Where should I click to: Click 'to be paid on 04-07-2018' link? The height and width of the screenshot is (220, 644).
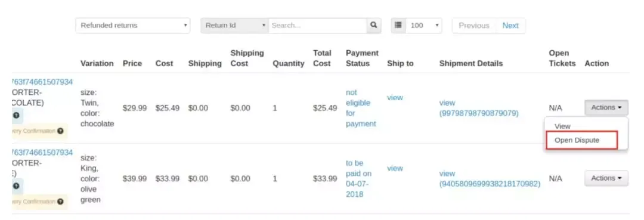tap(358, 178)
